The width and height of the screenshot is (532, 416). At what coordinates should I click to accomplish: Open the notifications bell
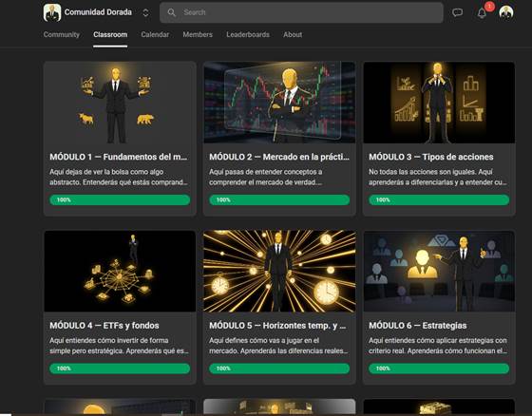[482, 13]
